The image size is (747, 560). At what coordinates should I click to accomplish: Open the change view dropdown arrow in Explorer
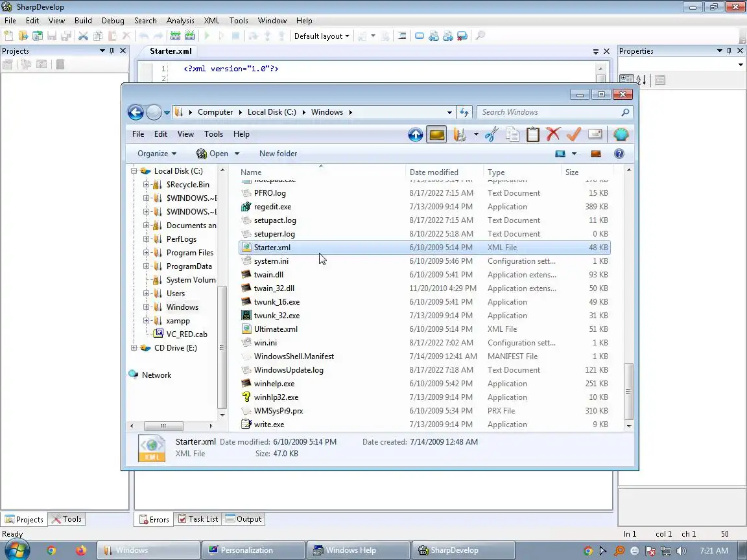(x=574, y=154)
